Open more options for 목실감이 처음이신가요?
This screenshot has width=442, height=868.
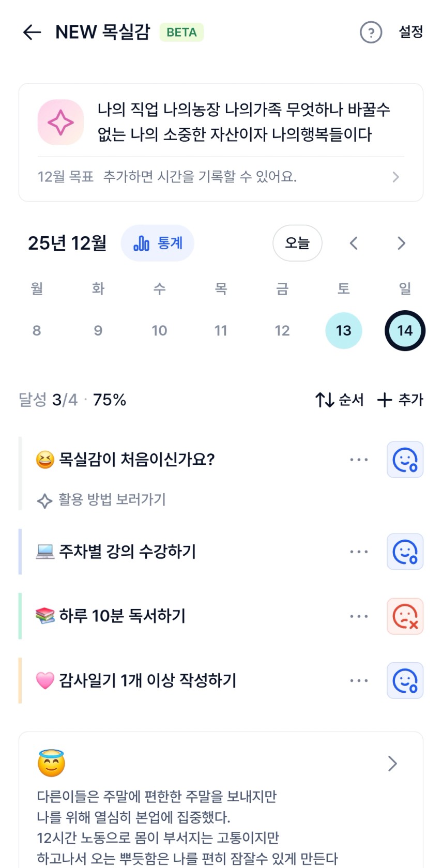pyautogui.click(x=359, y=460)
